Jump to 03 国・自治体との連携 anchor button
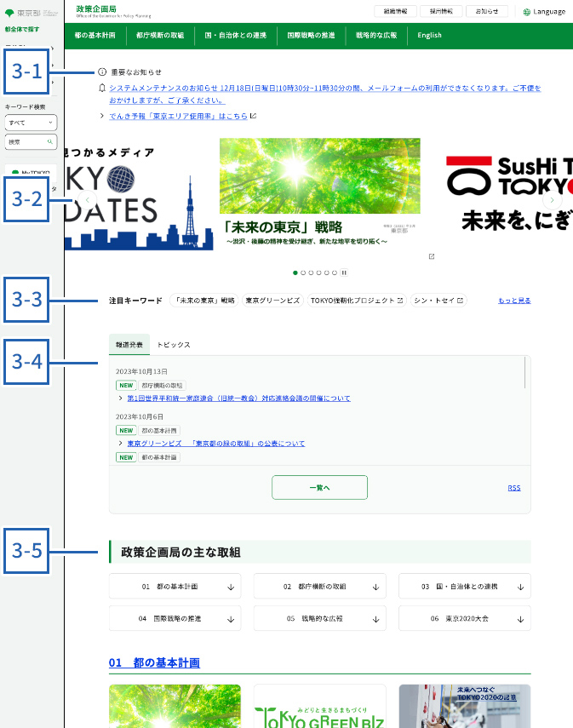Viewport: 573px width, 728px height. (x=464, y=587)
